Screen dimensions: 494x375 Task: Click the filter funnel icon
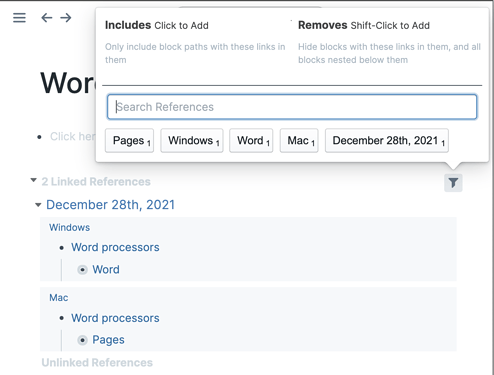453,183
